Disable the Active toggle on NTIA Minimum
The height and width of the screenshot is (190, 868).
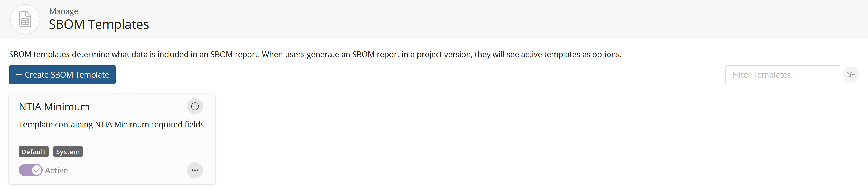point(30,170)
